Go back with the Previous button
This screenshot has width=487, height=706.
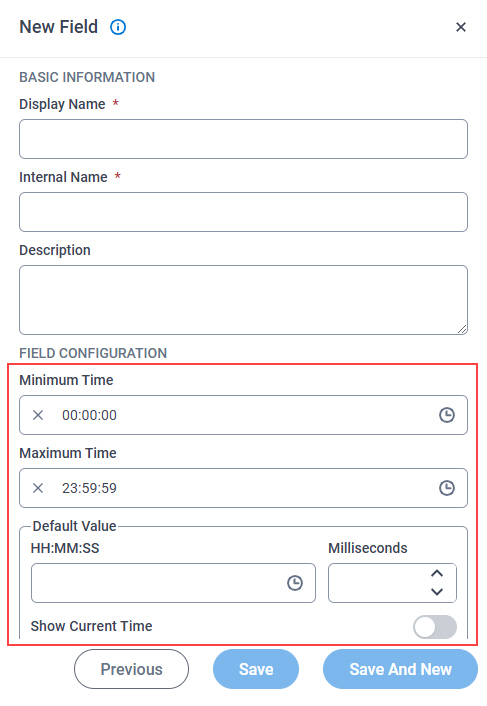(131, 669)
